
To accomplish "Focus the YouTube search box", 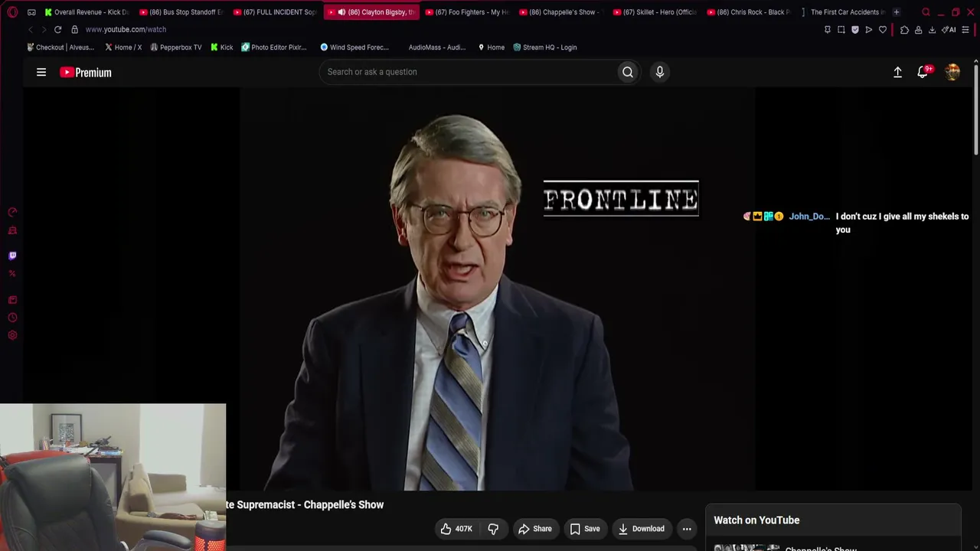I will [x=469, y=72].
